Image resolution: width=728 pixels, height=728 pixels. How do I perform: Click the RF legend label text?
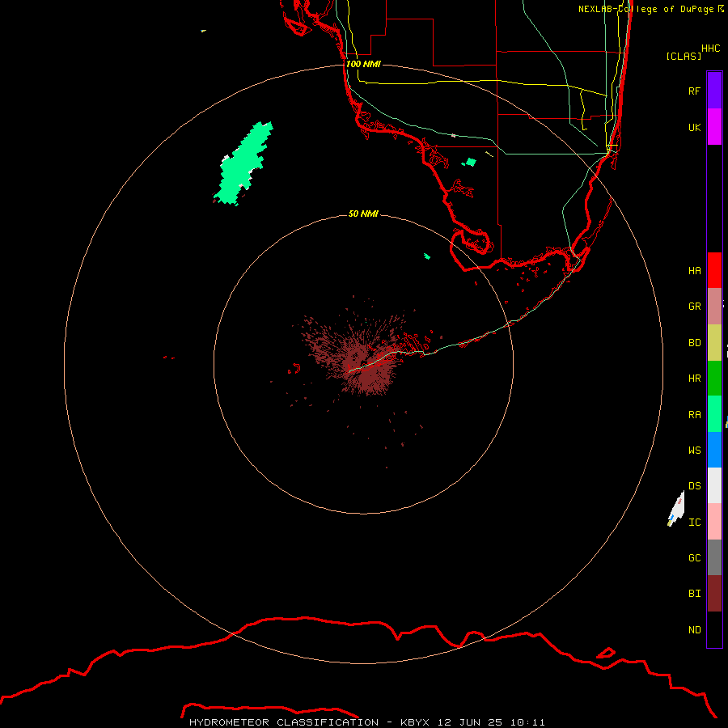(x=694, y=91)
